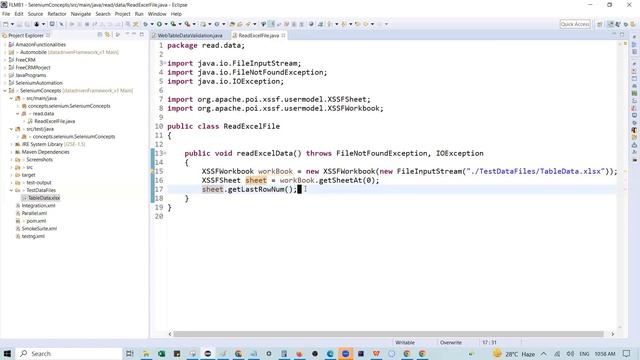Click the Open Type toolbar icon
The height and width of the screenshot is (360, 640).
click(x=231, y=24)
